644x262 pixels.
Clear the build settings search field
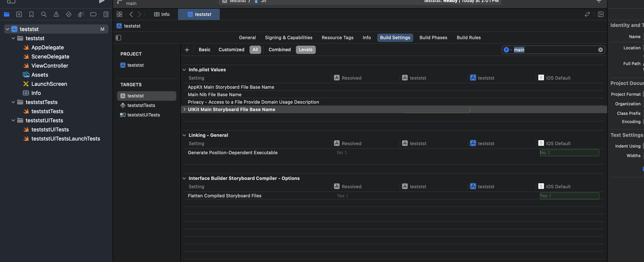[x=601, y=50]
